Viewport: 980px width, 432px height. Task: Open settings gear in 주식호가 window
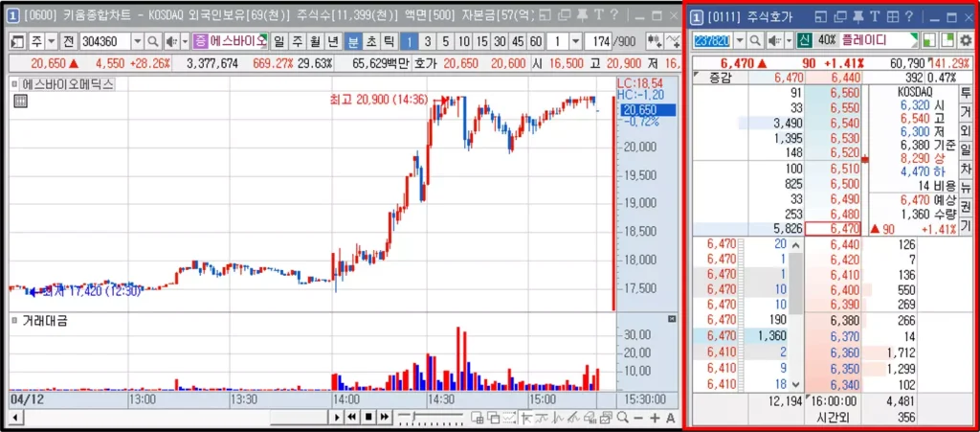click(x=966, y=40)
